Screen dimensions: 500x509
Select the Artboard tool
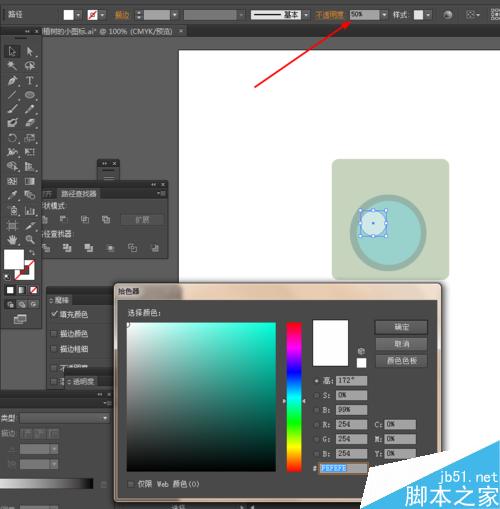pos(12,226)
